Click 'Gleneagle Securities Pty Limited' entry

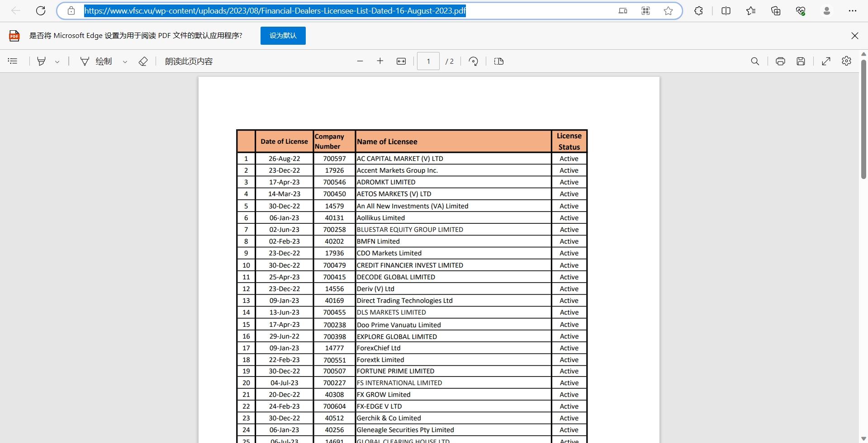pyautogui.click(x=405, y=430)
